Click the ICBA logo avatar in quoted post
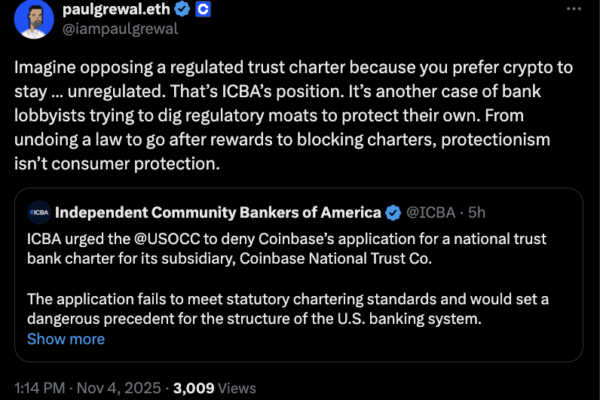Image resolution: width=600 pixels, height=400 pixels. point(40,212)
